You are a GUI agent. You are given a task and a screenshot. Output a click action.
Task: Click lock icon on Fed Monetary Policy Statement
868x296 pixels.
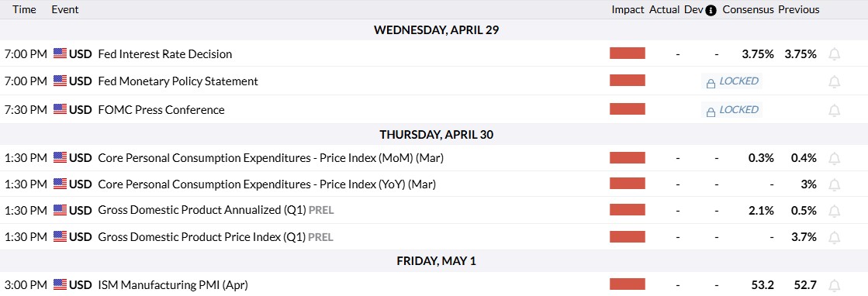point(711,83)
